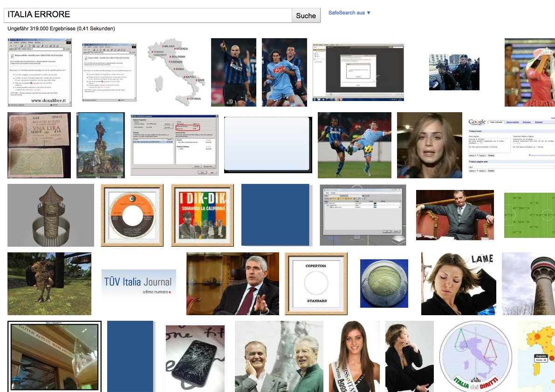
Task: Open the second browser error page screenshot
Action: coord(109,73)
